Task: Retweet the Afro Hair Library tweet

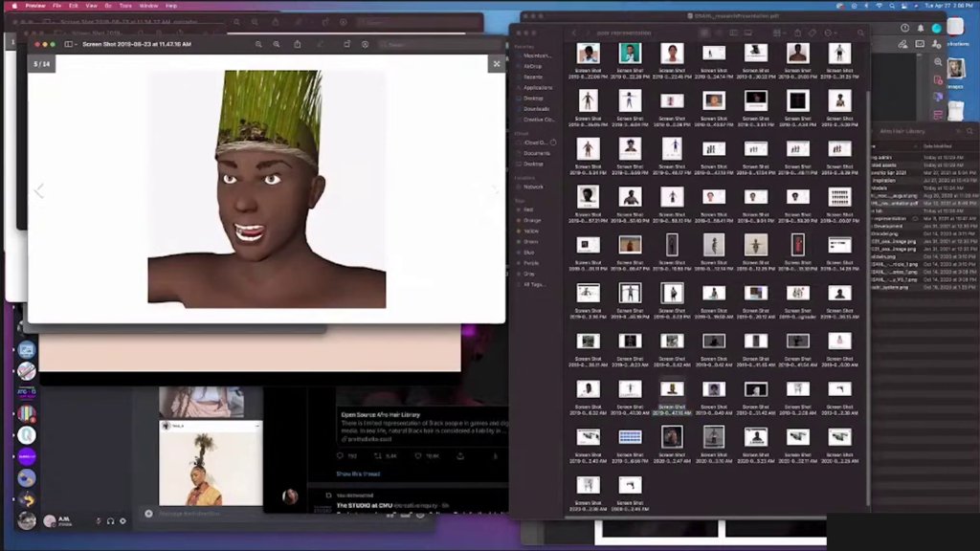Action: click(377, 456)
